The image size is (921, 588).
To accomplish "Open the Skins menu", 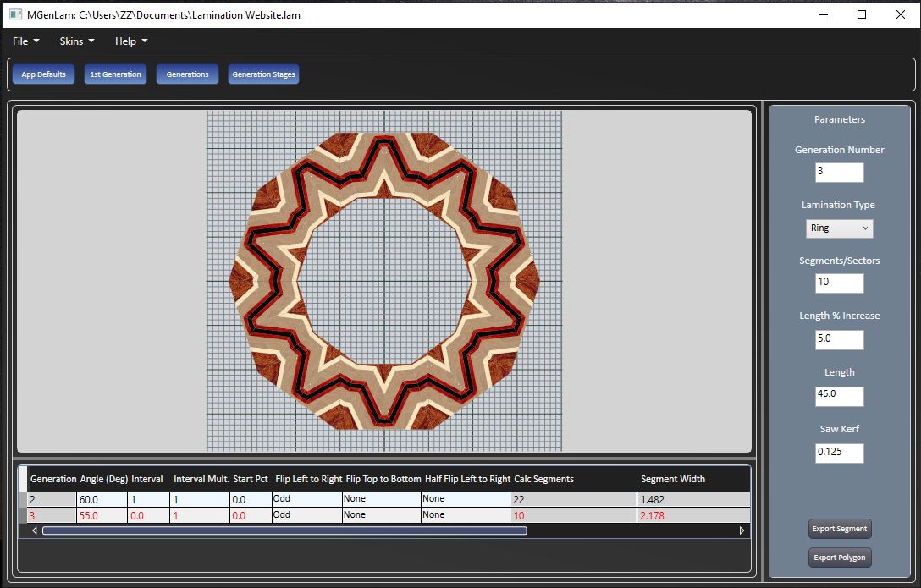I will (x=76, y=41).
